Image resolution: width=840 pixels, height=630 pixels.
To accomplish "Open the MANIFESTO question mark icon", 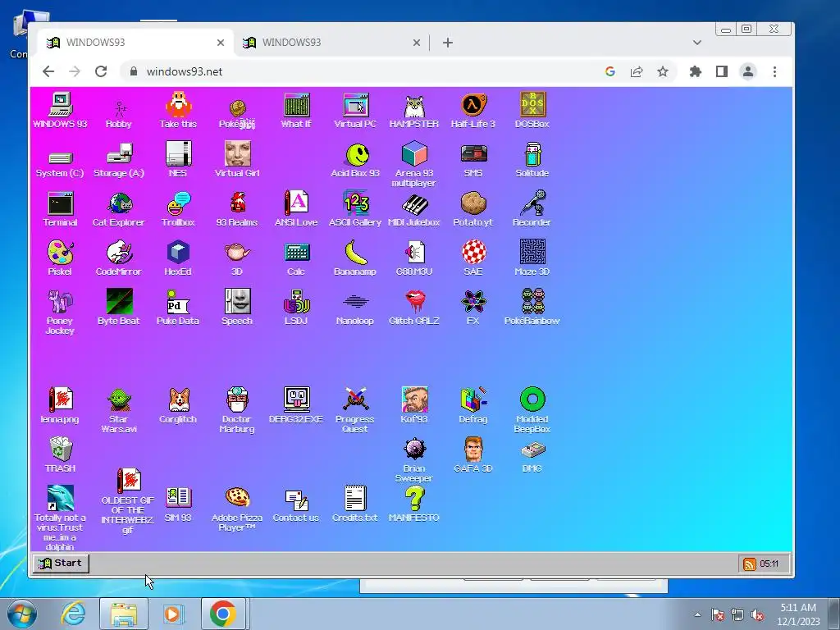I will pos(414,498).
